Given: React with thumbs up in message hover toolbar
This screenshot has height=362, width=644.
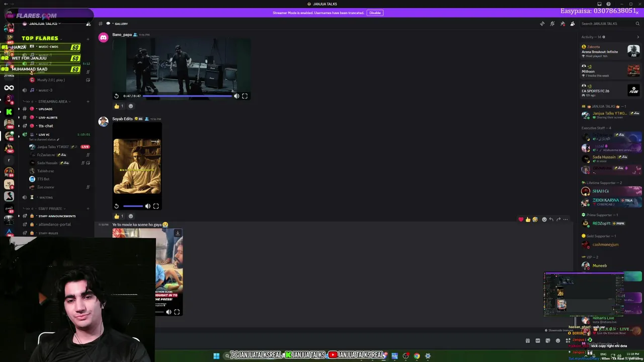Looking at the screenshot, I should coord(528,220).
